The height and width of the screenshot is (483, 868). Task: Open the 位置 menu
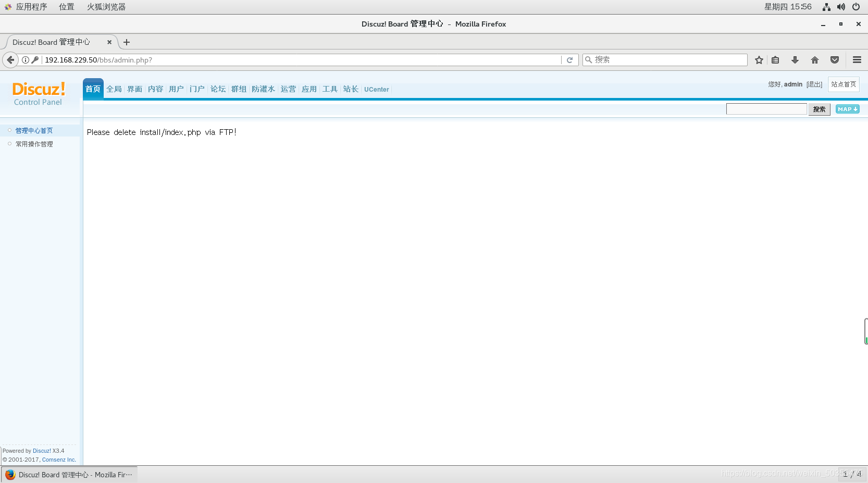67,7
